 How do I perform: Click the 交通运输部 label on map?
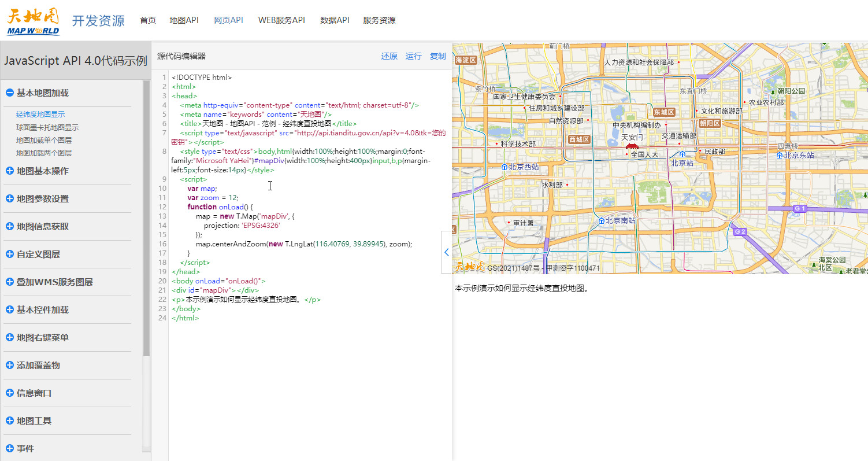click(679, 136)
